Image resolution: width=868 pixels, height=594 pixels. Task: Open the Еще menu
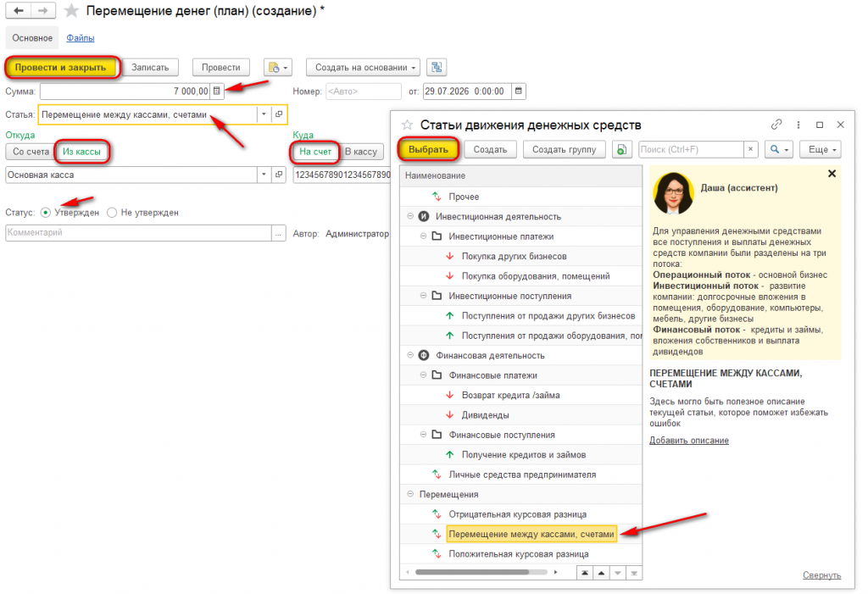click(x=821, y=149)
